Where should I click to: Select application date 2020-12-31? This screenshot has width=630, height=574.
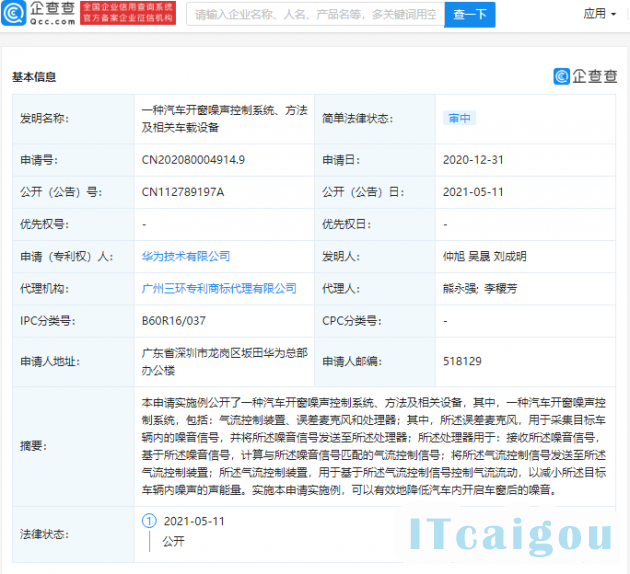(x=473, y=160)
